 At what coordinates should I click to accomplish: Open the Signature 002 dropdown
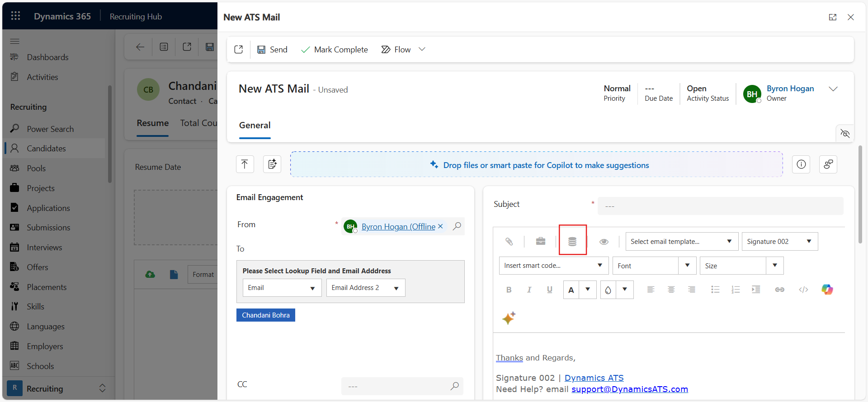pyautogui.click(x=780, y=242)
